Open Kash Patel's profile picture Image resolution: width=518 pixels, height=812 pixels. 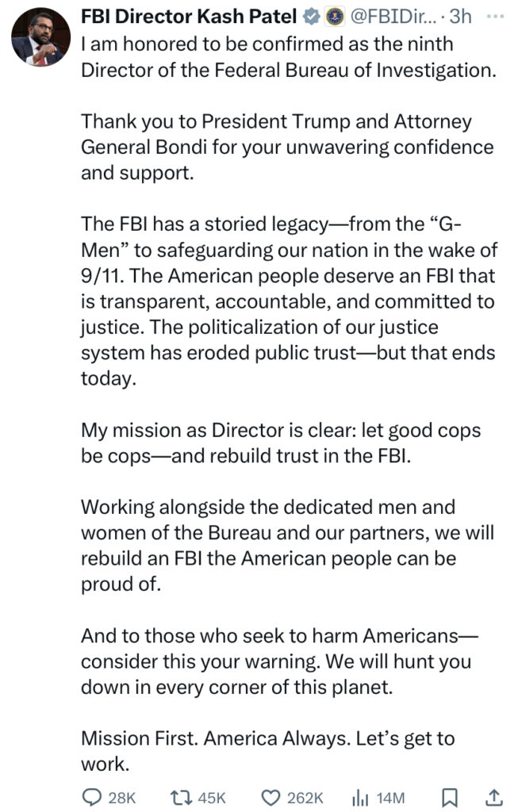click(41, 36)
